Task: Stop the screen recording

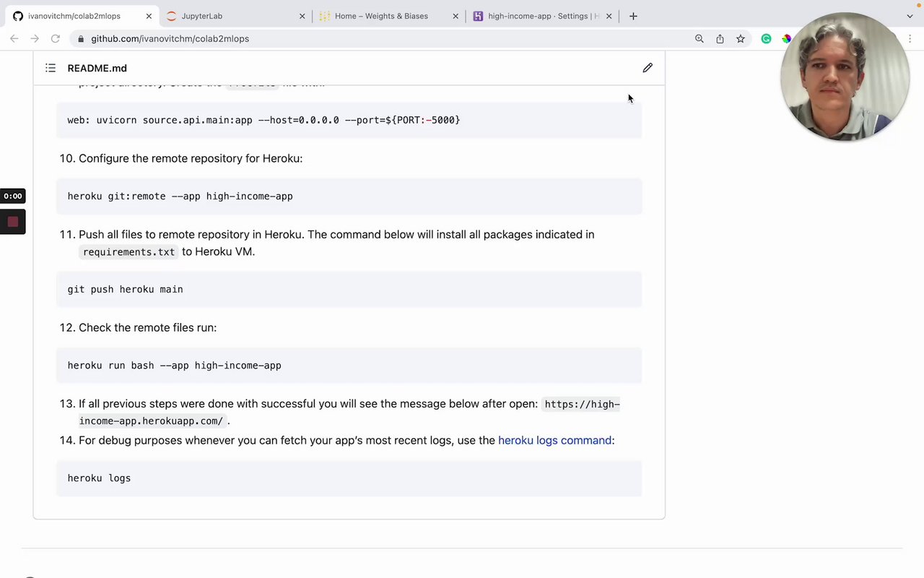Action: click(x=13, y=222)
